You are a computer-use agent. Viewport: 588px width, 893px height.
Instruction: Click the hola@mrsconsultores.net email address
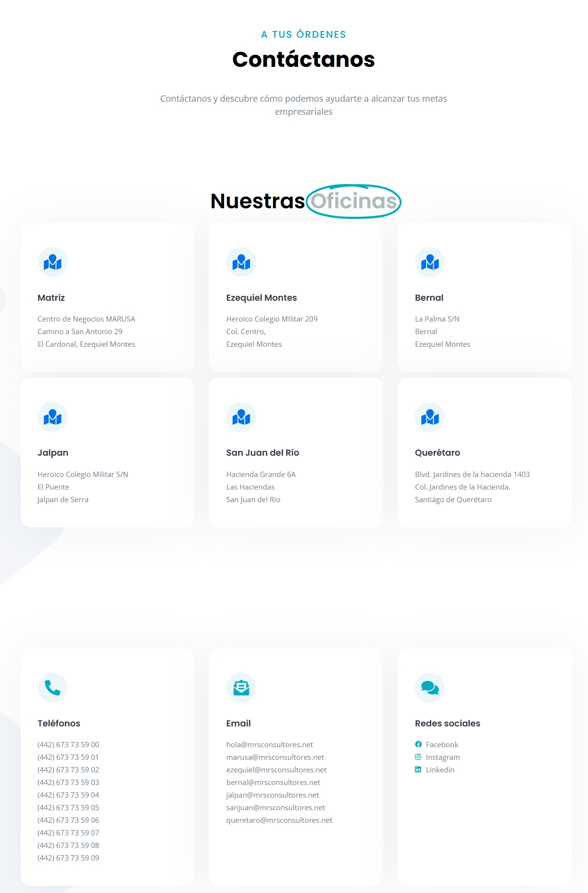point(270,744)
